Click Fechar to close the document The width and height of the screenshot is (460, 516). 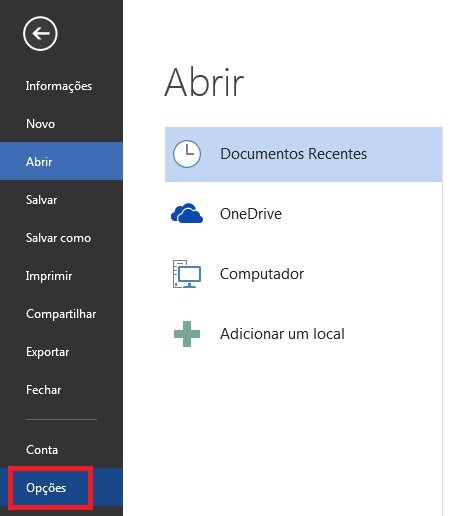[x=61, y=390]
